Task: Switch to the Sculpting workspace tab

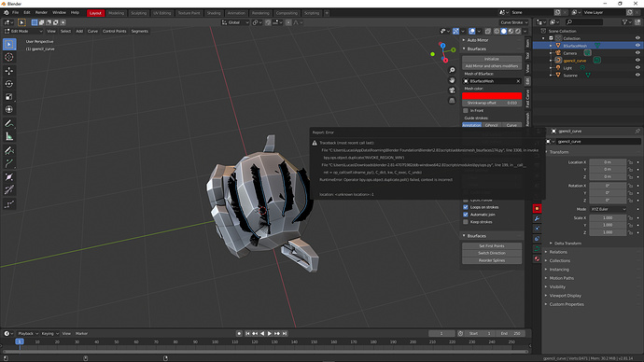Action: tap(138, 13)
